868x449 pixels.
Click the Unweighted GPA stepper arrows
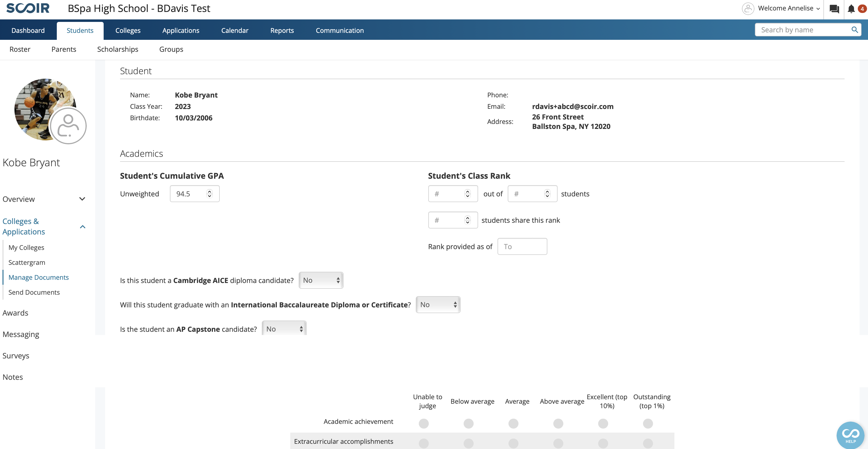click(210, 194)
